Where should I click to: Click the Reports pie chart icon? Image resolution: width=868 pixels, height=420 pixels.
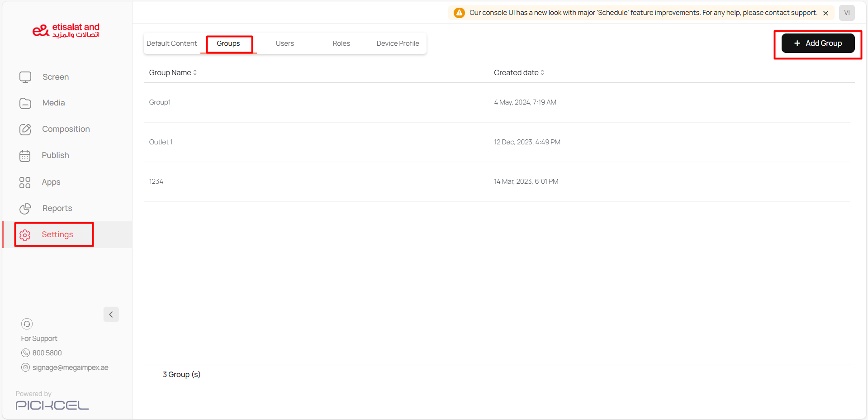pos(25,208)
